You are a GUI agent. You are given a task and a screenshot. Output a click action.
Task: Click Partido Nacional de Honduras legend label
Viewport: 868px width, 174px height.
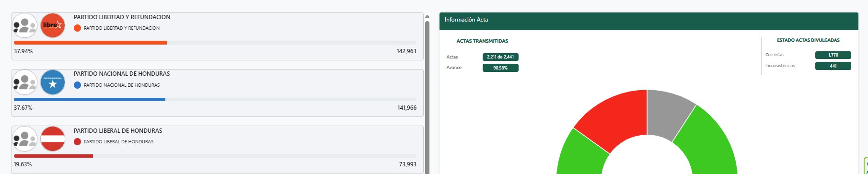[122, 85]
